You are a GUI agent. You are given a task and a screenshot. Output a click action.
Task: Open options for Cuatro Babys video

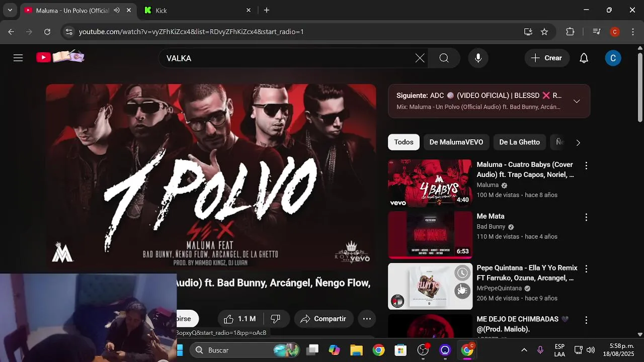coord(586,165)
